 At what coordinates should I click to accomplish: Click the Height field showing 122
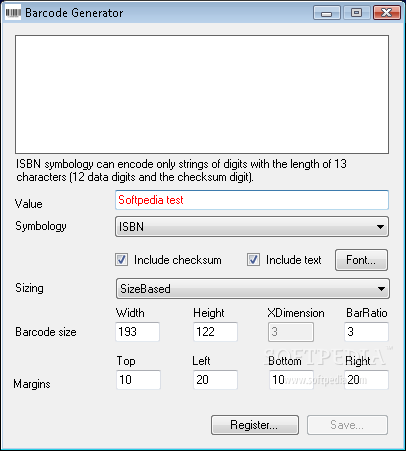[x=215, y=332]
